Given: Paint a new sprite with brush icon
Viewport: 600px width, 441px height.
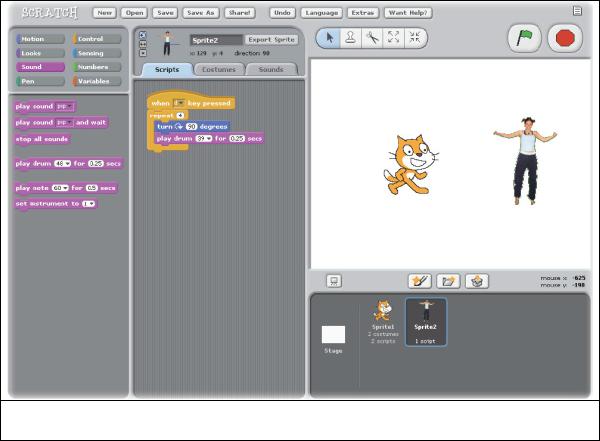Looking at the screenshot, I should 420,281.
